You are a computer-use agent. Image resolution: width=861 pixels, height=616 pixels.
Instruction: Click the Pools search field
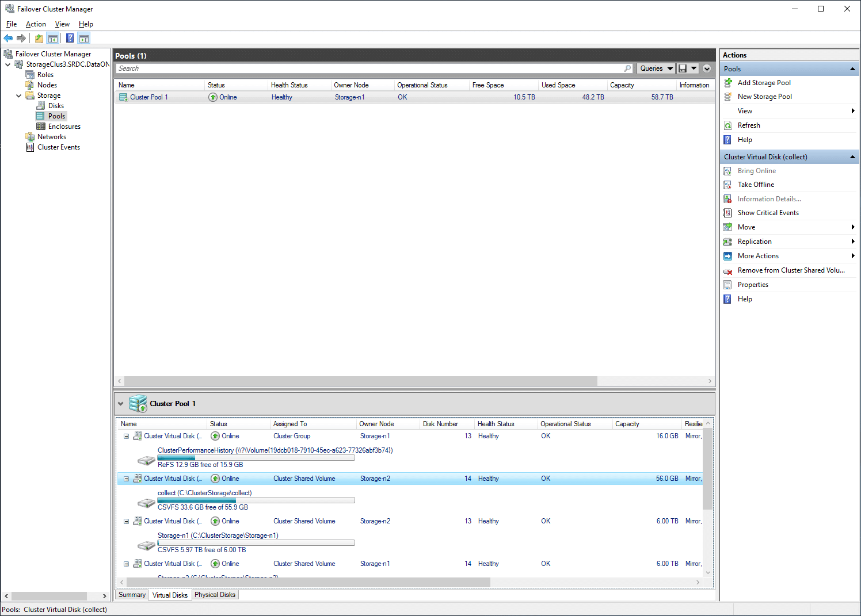pyautogui.click(x=369, y=68)
